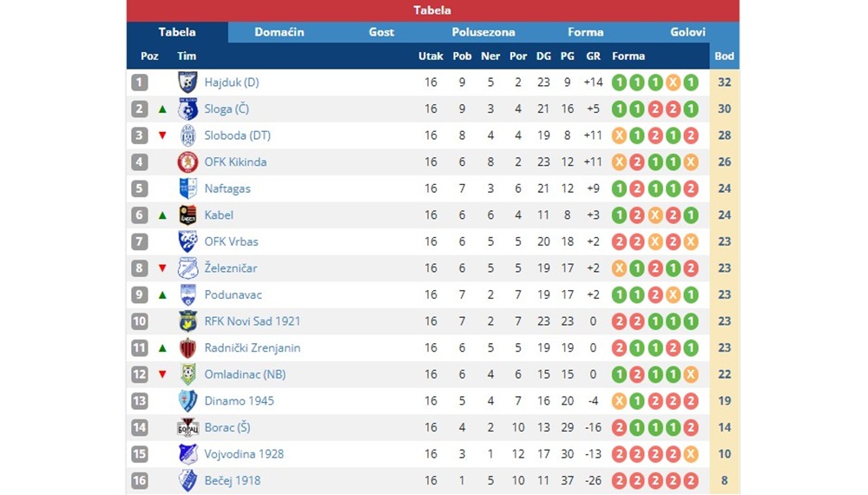Select the Polusezona tab
The width and height of the screenshot is (868, 495).
point(483,32)
